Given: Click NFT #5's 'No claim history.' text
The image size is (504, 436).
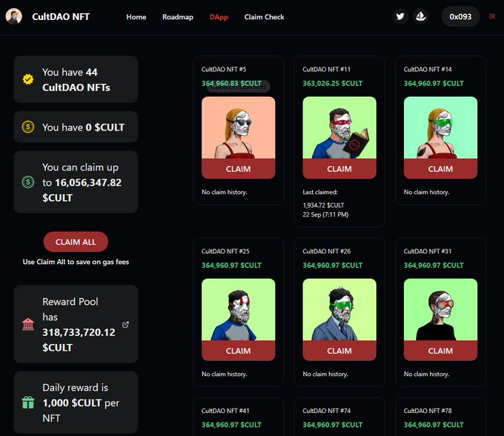Looking at the screenshot, I should point(225,192).
